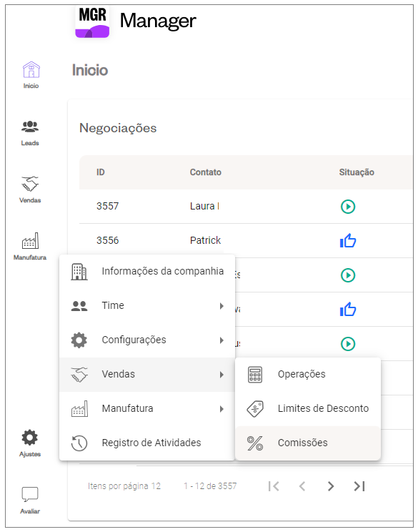The height and width of the screenshot is (532, 418).
Task: Go to previous page of negotiations
Action: [x=302, y=486]
